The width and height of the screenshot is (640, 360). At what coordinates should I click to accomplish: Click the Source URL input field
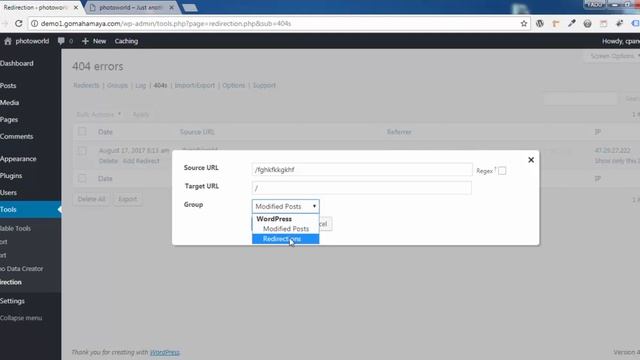coord(362,169)
